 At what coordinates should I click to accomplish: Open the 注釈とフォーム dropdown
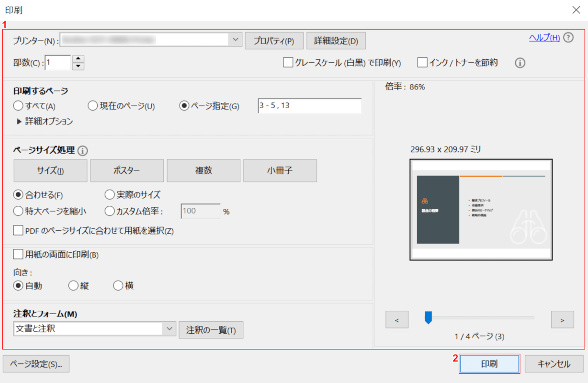pyautogui.click(x=169, y=329)
